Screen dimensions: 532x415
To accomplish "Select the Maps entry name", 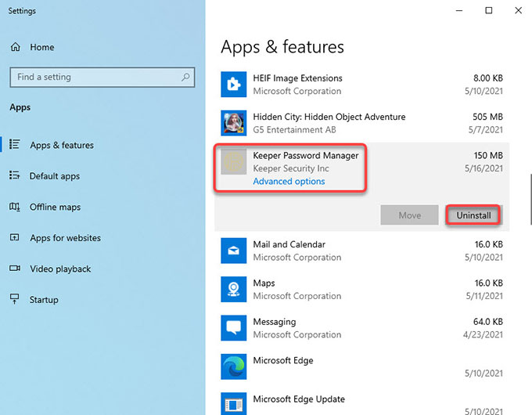I will 264,283.
